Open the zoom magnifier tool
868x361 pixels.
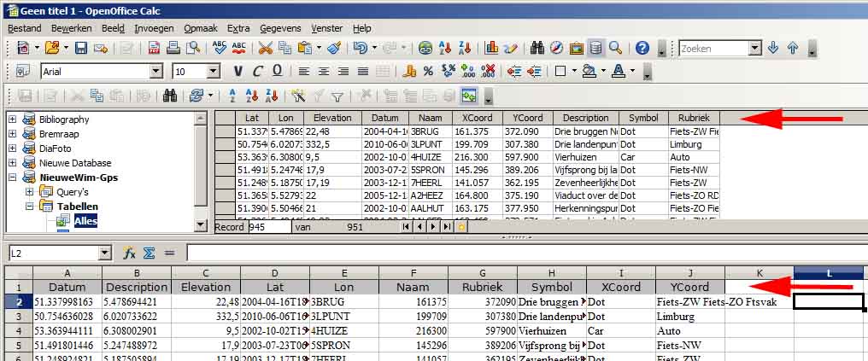tap(616, 48)
